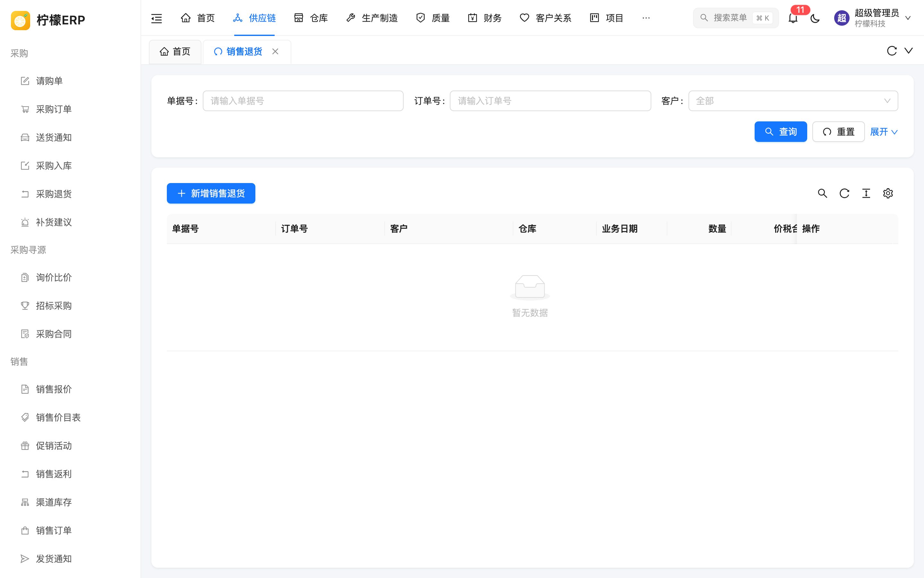924x578 pixels.
Task: Open 请购单 in the sidebar
Action: (x=70, y=81)
